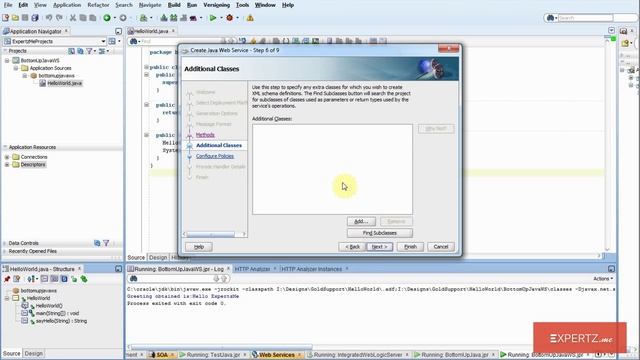640x360 pixels.
Task: Expand the Data Controls section
Action: click(5, 243)
